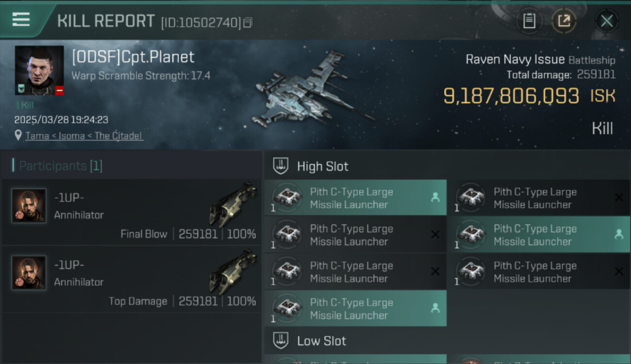Click the red minus standing badge
This screenshot has height=364, width=631.
point(59,90)
